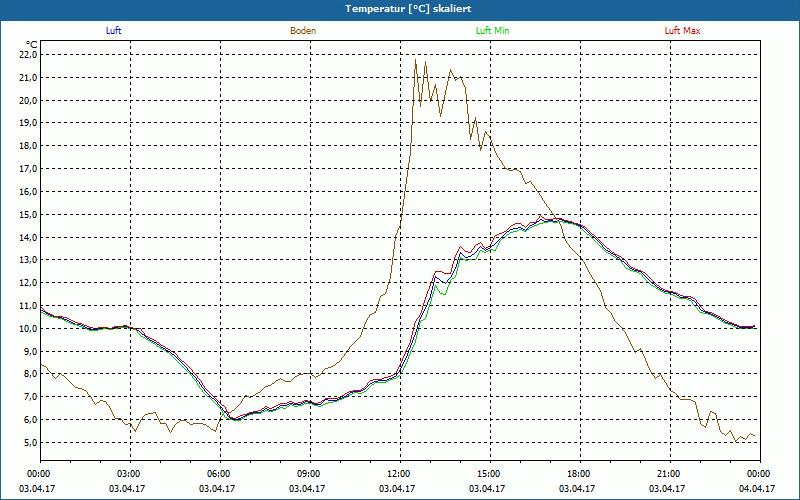Click the 06:00 time axis label
800x500 pixels.
pos(220,474)
